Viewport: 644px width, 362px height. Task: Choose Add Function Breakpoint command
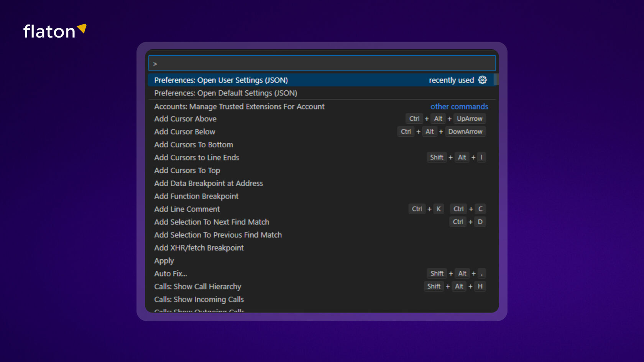point(321,196)
